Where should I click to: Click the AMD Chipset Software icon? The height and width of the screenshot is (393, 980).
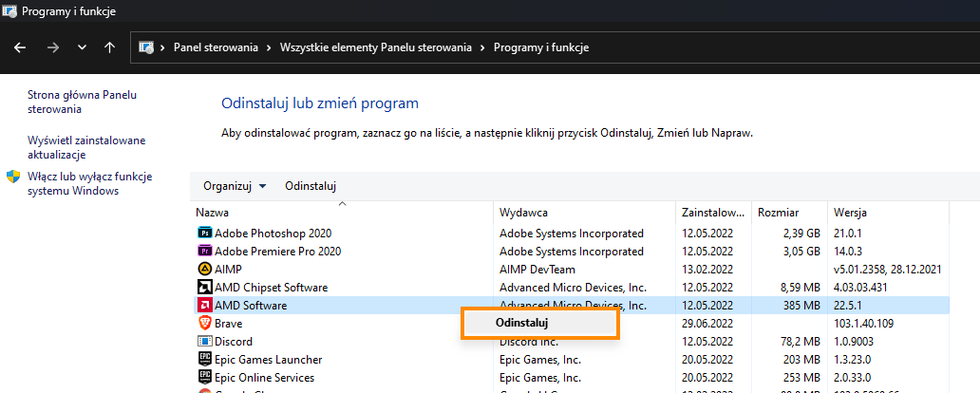[204, 288]
